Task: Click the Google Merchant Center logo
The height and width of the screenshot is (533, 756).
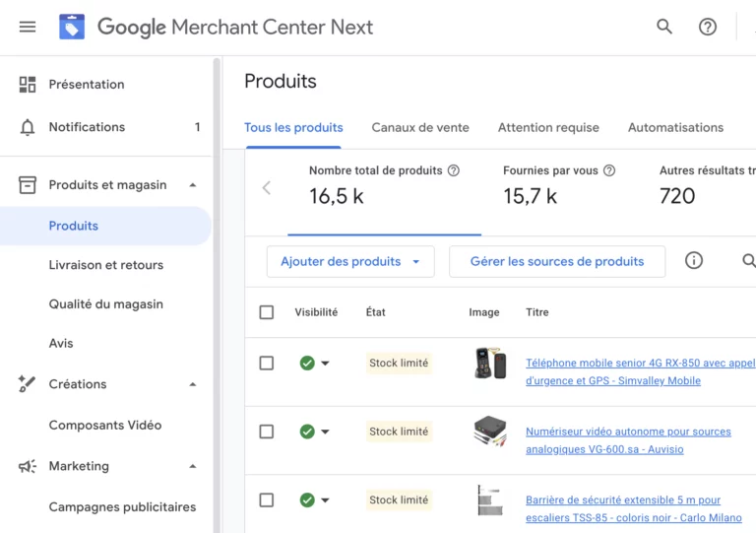Action: [72, 27]
